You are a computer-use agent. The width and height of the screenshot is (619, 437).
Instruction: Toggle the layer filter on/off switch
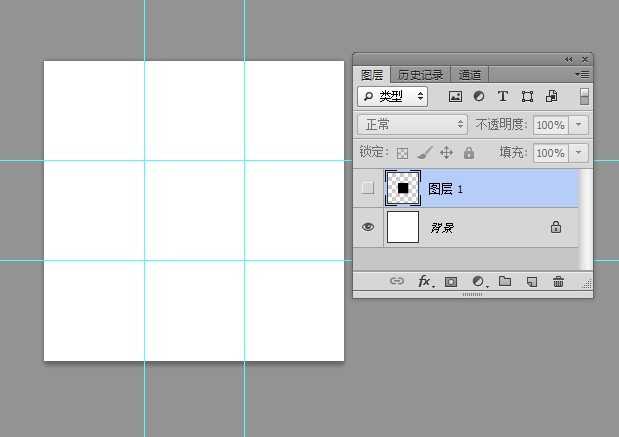coord(584,97)
